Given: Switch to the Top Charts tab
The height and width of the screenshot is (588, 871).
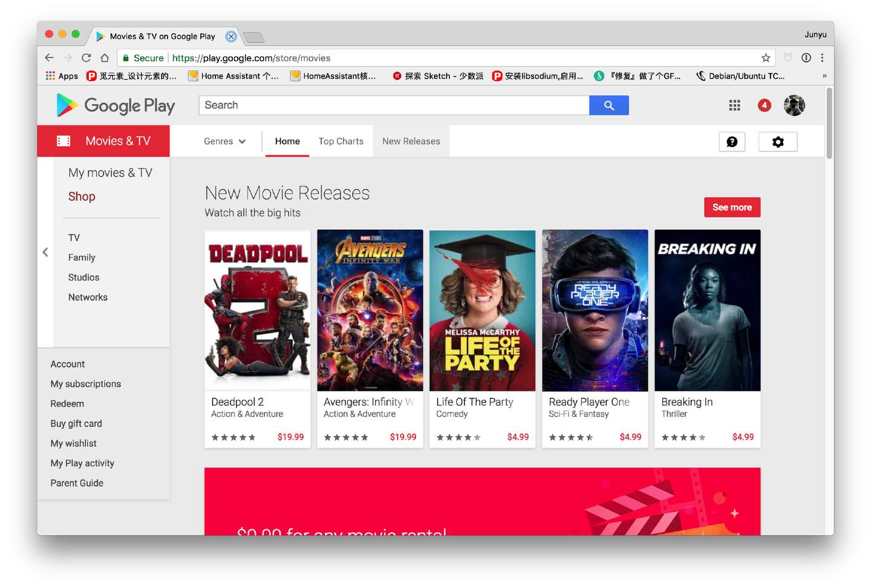Looking at the screenshot, I should tap(341, 142).
